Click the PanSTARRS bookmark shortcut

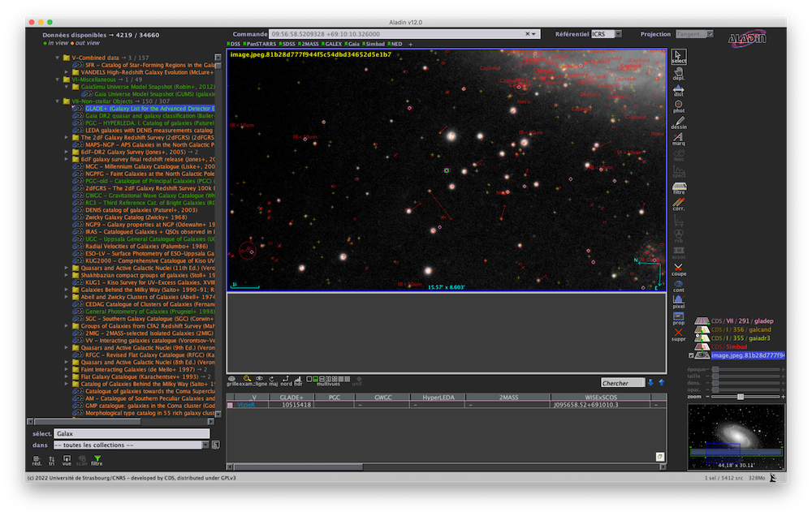pyautogui.click(x=261, y=44)
